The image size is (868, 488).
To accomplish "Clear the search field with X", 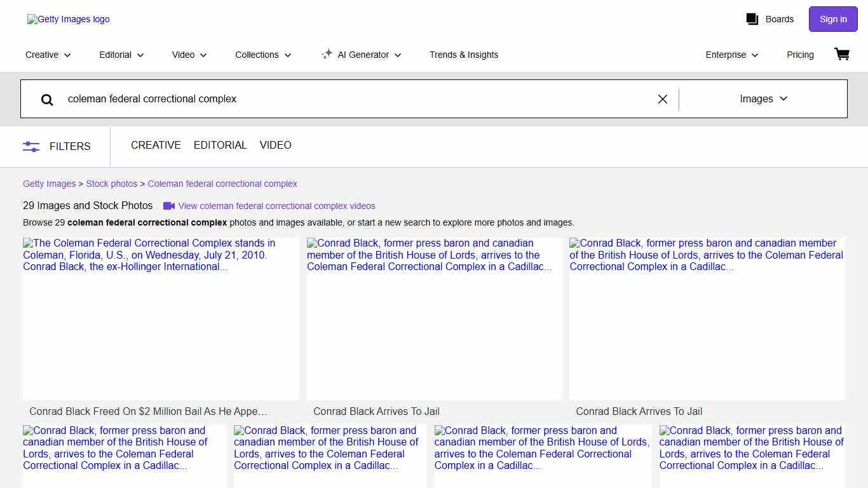I will coord(662,99).
